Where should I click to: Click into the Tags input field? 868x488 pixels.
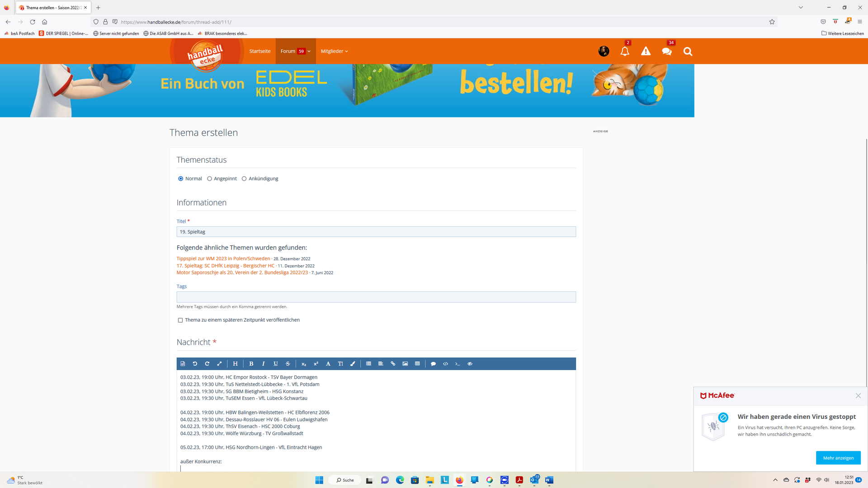tap(376, 297)
